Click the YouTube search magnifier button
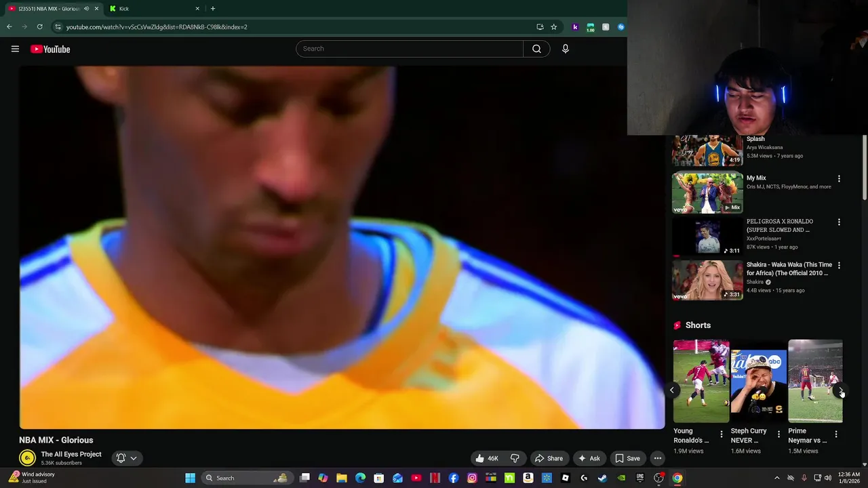The height and width of the screenshot is (488, 868). [536, 49]
